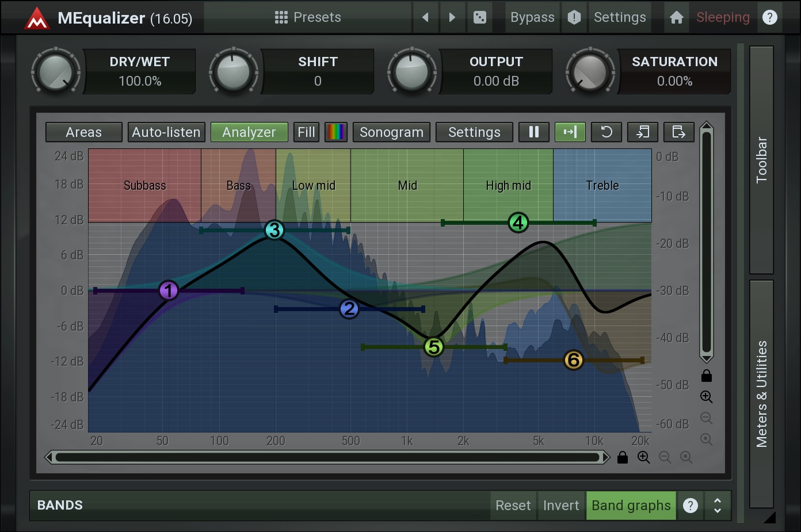This screenshot has width=801, height=532.
Task: Click the horizontal lock icon
Action: coord(623,457)
